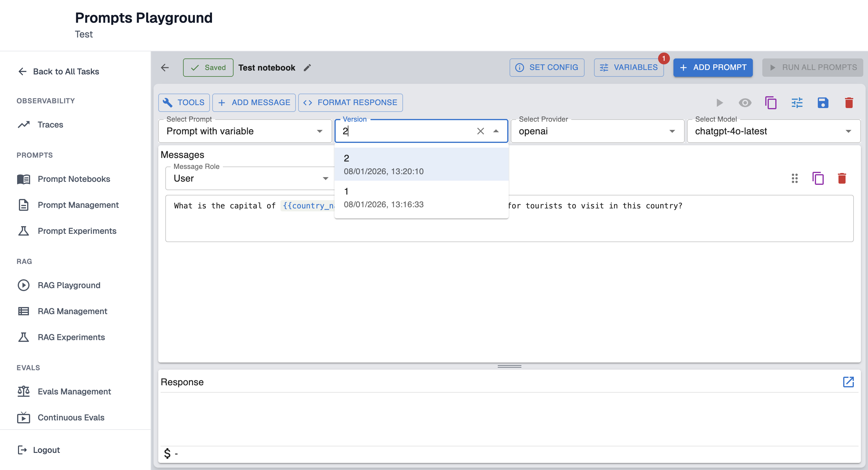Copy the user message with its duplicate icon
The image size is (868, 470).
click(x=818, y=178)
